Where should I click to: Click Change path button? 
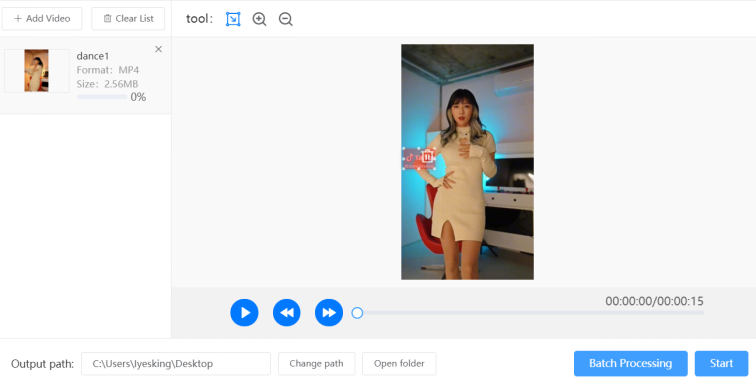pyautogui.click(x=316, y=363)
